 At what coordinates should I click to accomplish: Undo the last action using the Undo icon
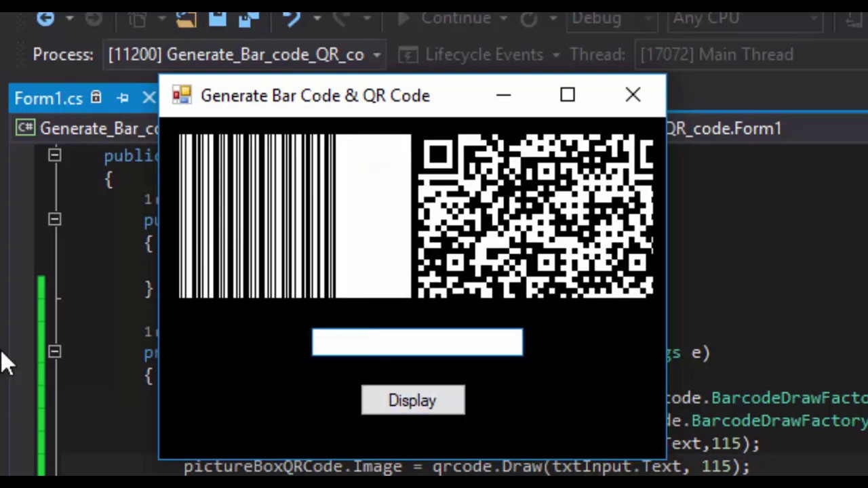(x=292, y=18)
